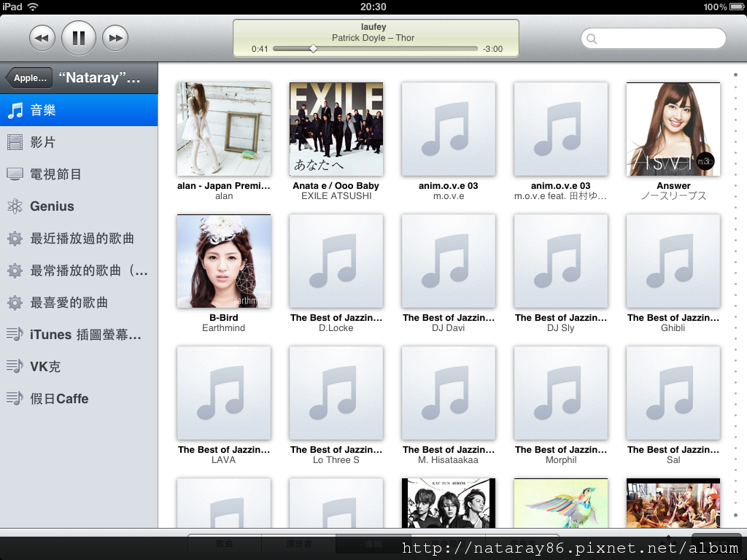
Task: Tap the "iPad" label in status bar
Action: pos(12,7)
